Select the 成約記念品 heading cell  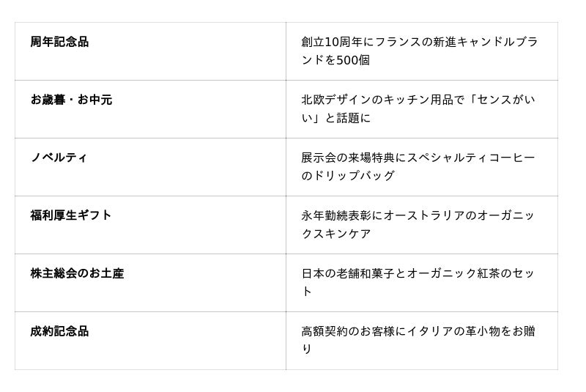coord(59,331)
